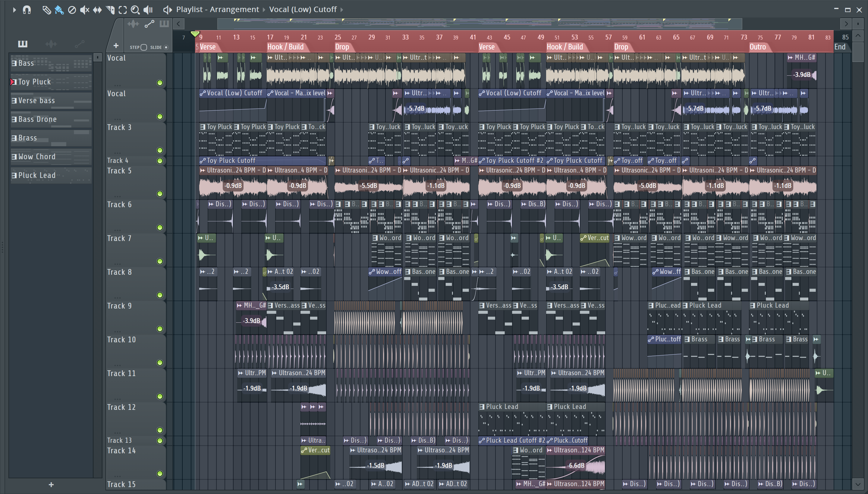This screenshot has width=868, height=494.
Task: Mute Track 5 with its green light
Action: click(x=160, y=194)
